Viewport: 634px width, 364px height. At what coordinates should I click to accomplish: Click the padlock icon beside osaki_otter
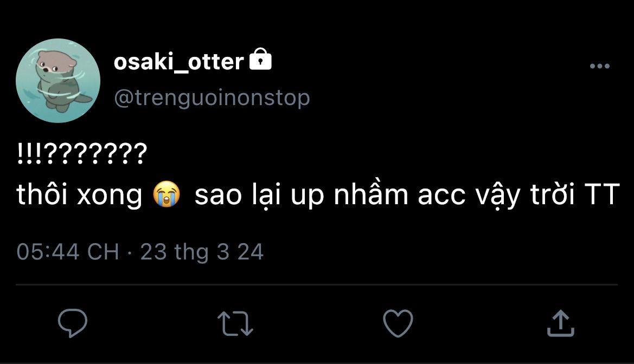coord(260,60)
